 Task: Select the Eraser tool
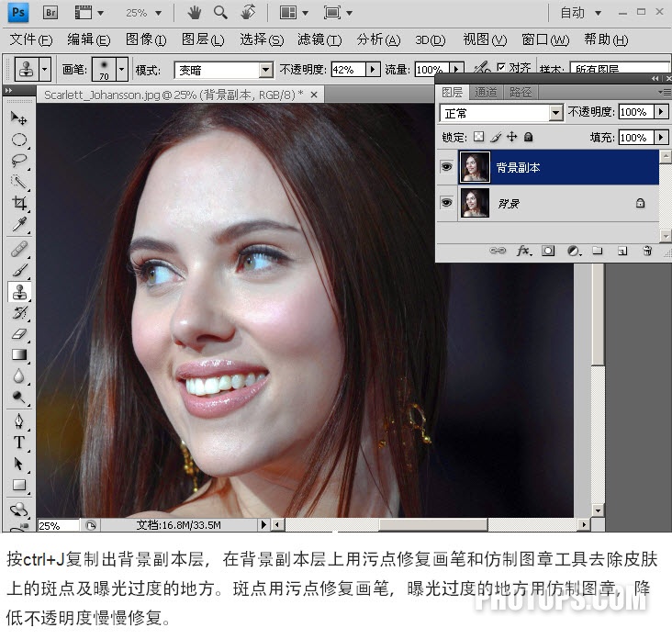[x=19, y=334]
